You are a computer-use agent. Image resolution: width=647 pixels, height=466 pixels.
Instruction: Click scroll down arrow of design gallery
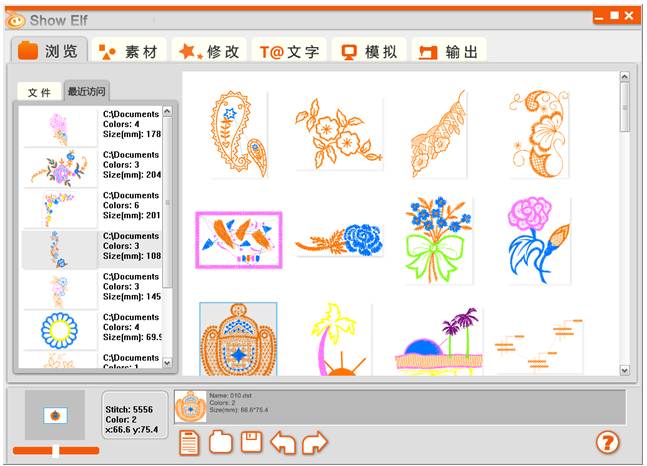[625, 369]
